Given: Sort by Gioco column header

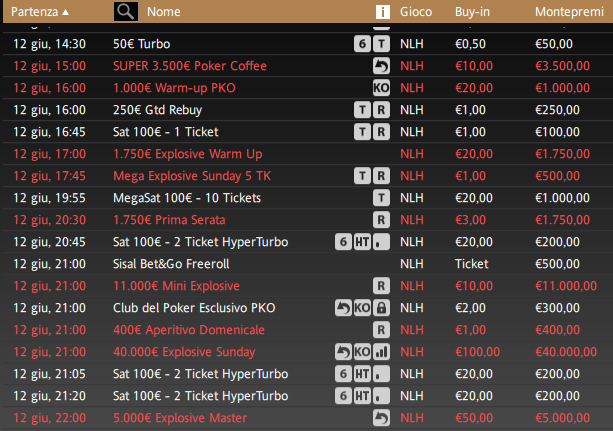Looking at the screenshot, I should (x=416, y=12).
